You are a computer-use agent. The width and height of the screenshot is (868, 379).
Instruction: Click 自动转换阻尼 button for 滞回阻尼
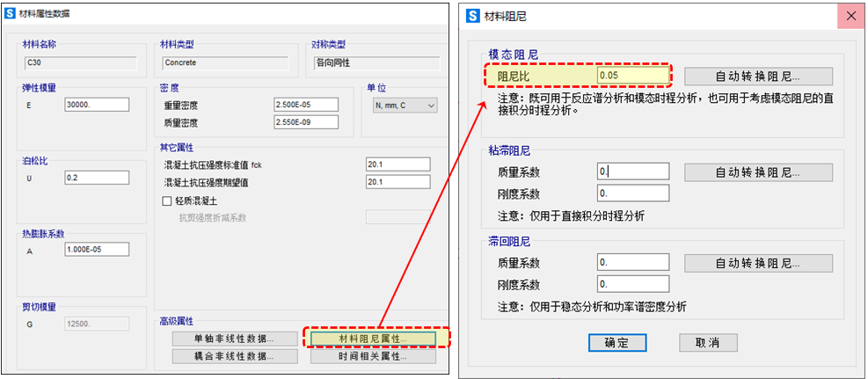(x=757, y=263)
